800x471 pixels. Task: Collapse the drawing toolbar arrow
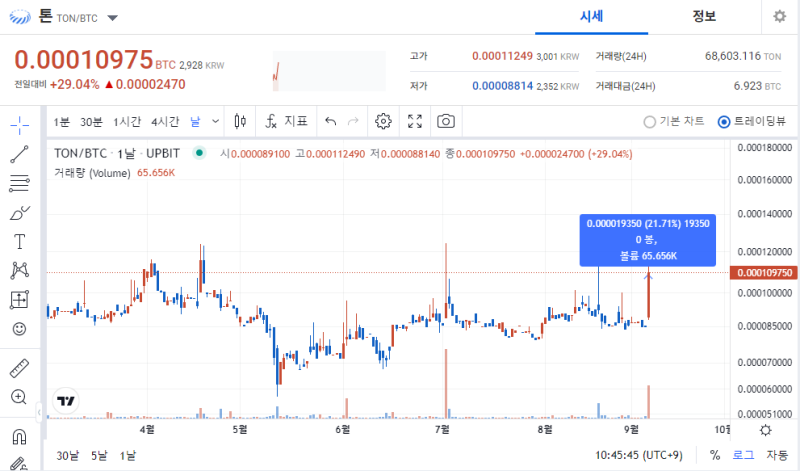(x=39, y=412)
